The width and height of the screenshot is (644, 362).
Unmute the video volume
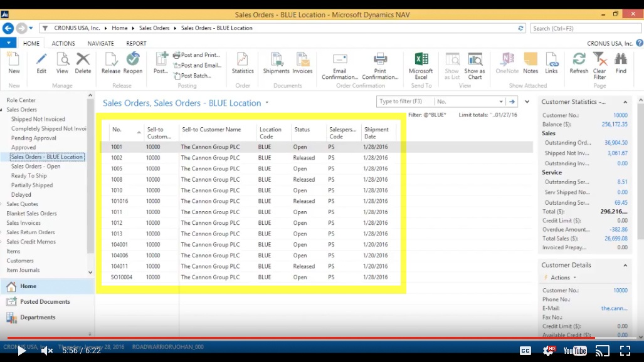click(x=47, y=351)
